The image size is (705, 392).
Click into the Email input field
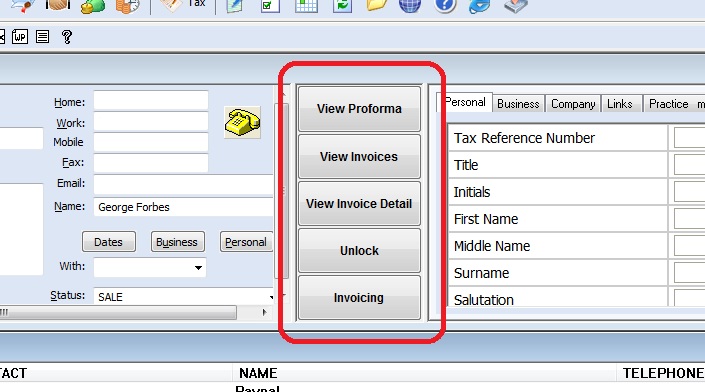(183, 184)
